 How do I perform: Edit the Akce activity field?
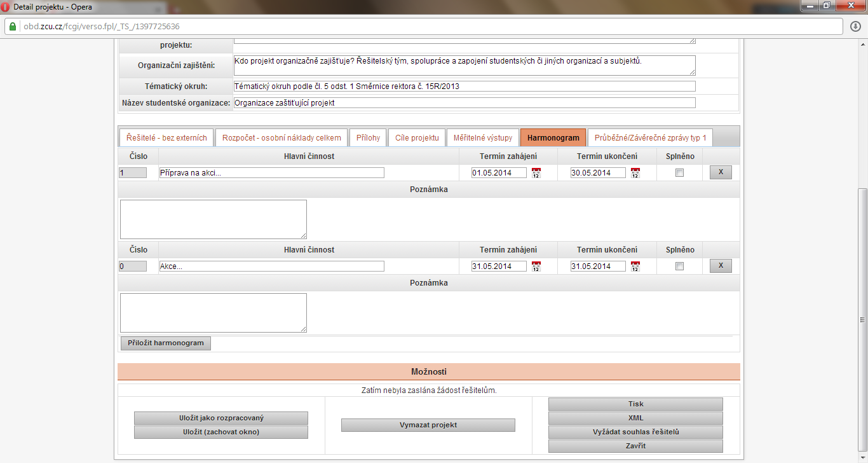click(x=271, y=266)
